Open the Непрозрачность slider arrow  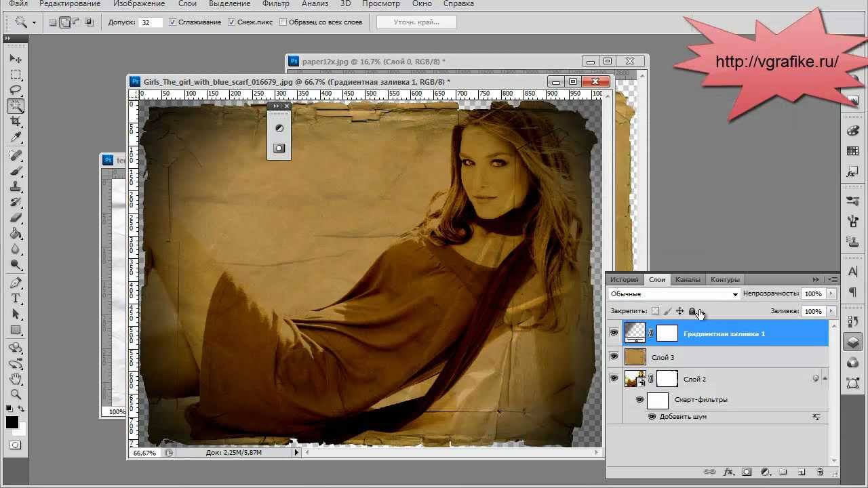831,294
